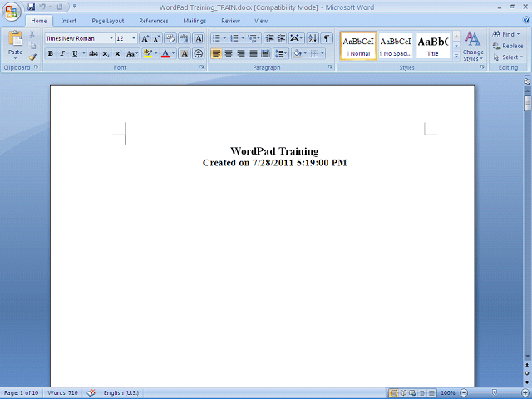Apply the Normal style
This screenshot has height=399, width=532.
click(358, 47)
